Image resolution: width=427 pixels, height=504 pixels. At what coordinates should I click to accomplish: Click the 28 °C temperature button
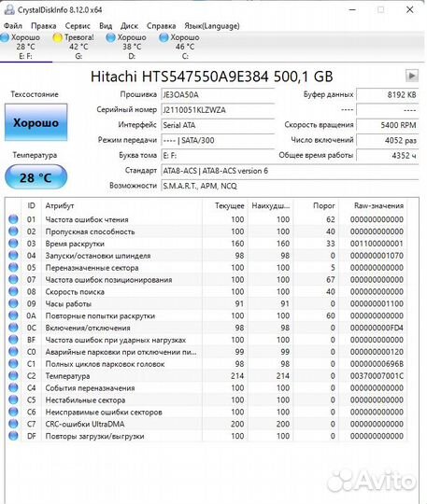tap(36, 177)
